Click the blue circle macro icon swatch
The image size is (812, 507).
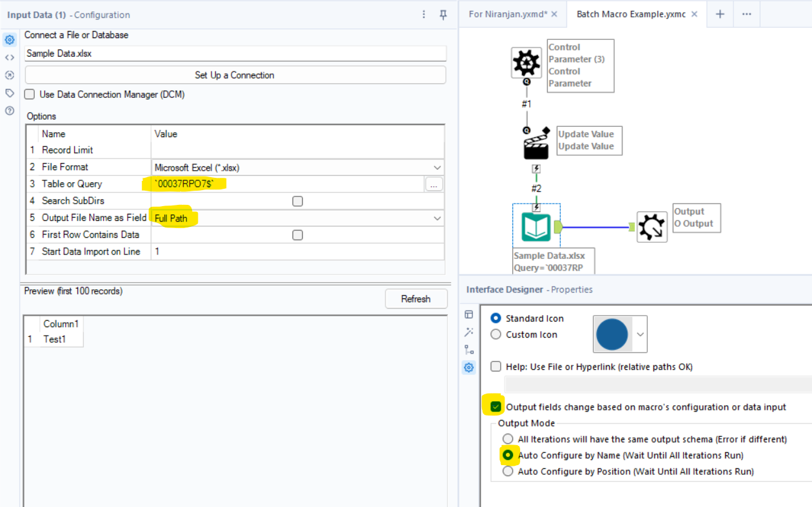click(x=612, y=334)
